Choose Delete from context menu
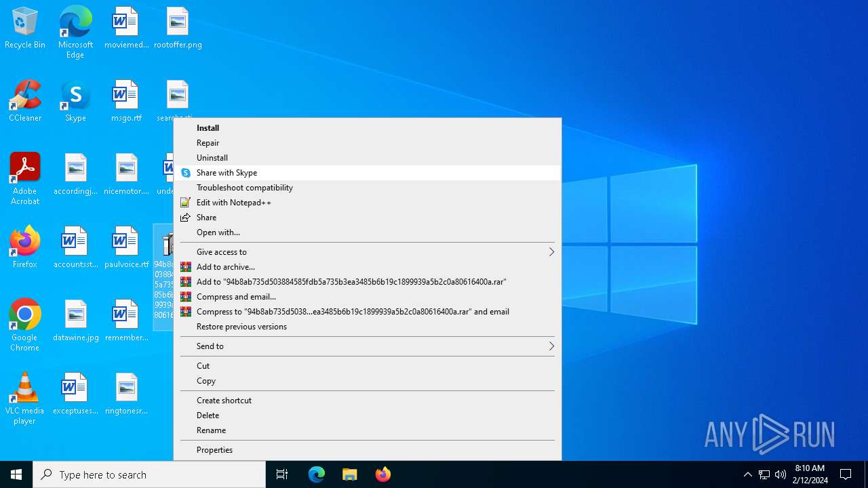The image size is (868, 488). (x=368, y=415)
